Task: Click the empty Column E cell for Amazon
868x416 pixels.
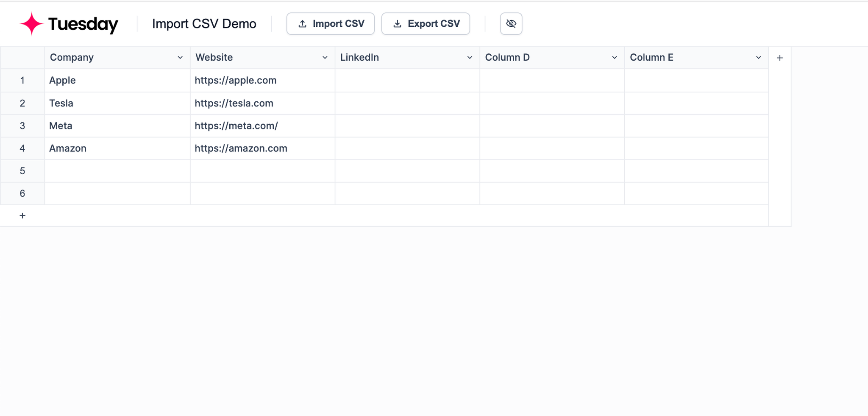Action: tap(697, 148)
